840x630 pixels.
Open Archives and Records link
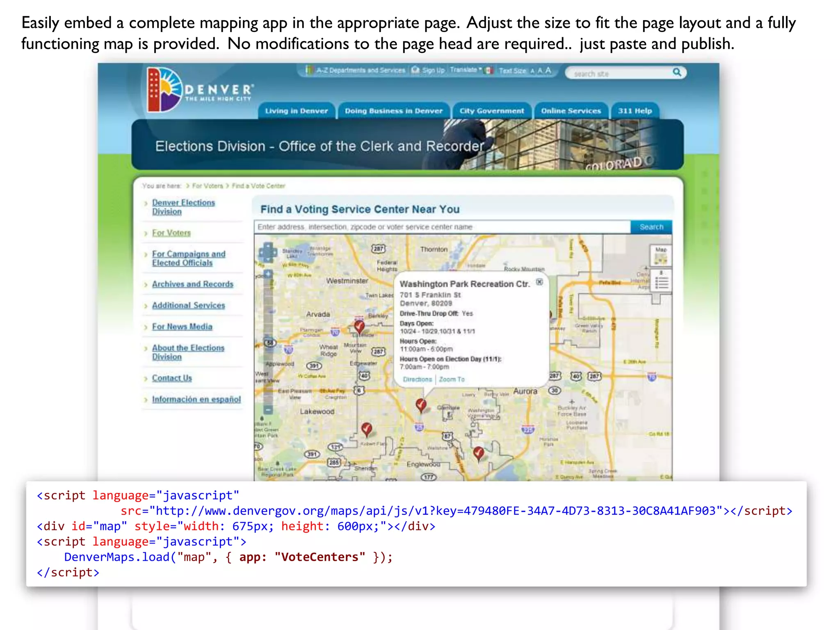click(x=192, y=284)
